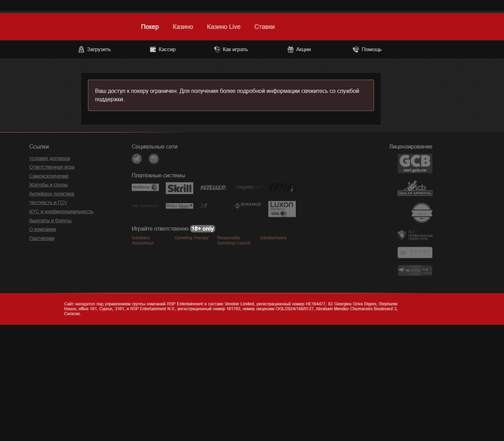Click the Лицензирование heading
Image resolution: width=504 pixels, height=441 pixels.
point(410,147)
